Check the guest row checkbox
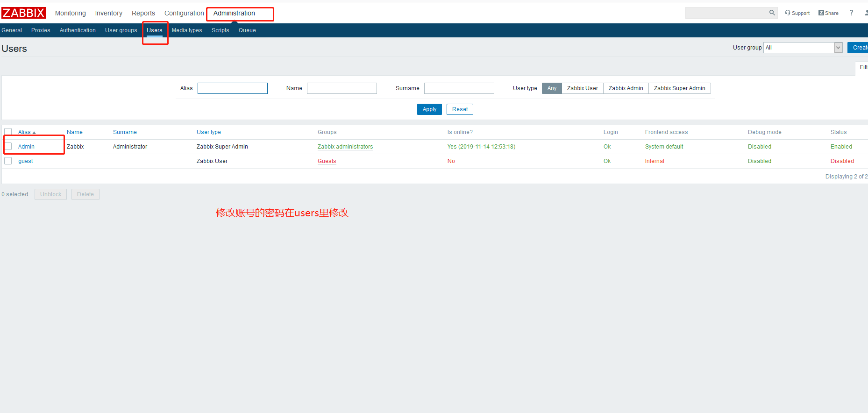The height and width of the screenshot is (413, 868). point(8,161)
